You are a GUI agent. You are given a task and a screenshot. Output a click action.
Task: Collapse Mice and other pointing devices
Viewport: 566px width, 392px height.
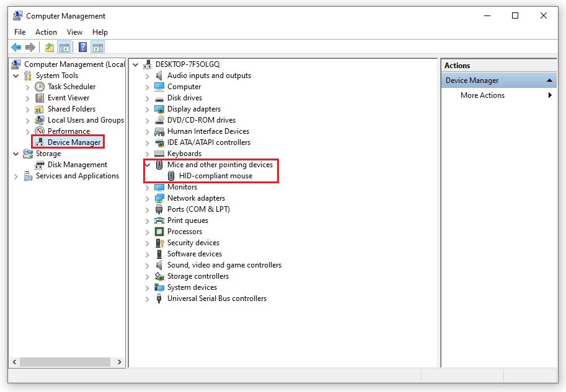point(147,165)
